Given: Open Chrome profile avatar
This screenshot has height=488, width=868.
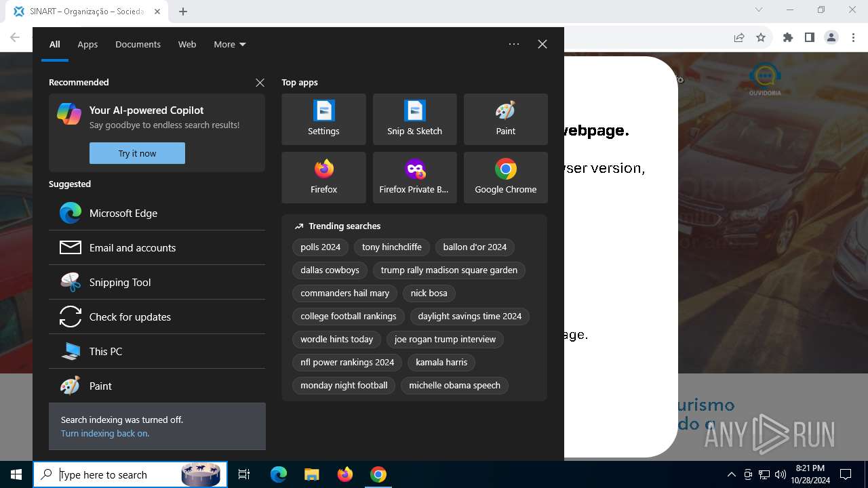Looking at the screenshot, I should click(x=831, y=37).
